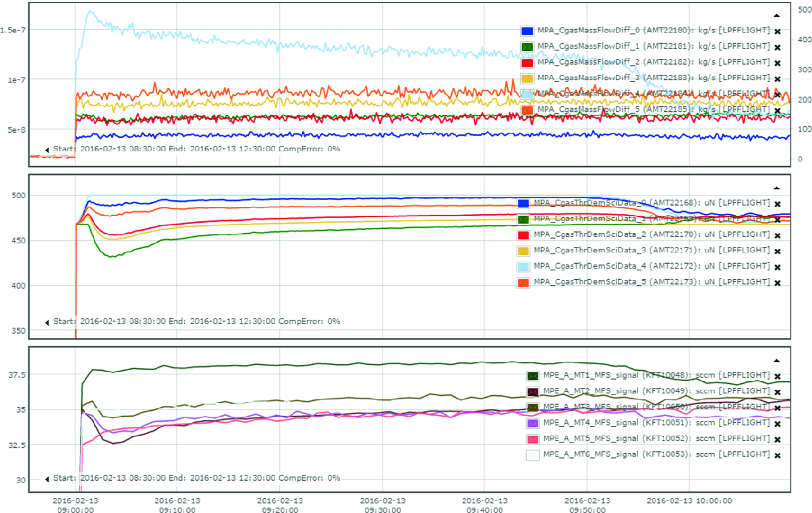This screenshot has height=513, width=812.
Task: Click the orange swatch of MPA_CgasThrDemSciData_5
Action: tap(523, 282)
